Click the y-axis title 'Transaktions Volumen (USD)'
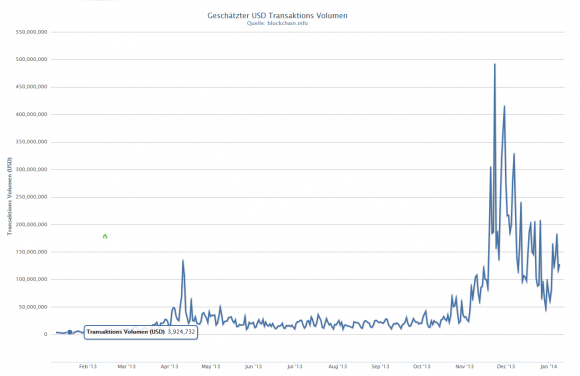The width and height of the screenshot is (580, 376). coord(10,196)
